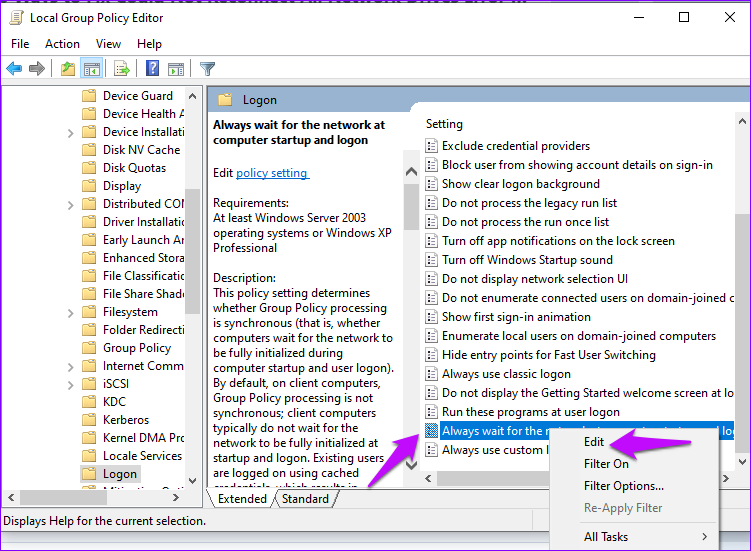The image size is (751, 551).
Task: Select Do not display network selection UI
Action: click(535, 279)
